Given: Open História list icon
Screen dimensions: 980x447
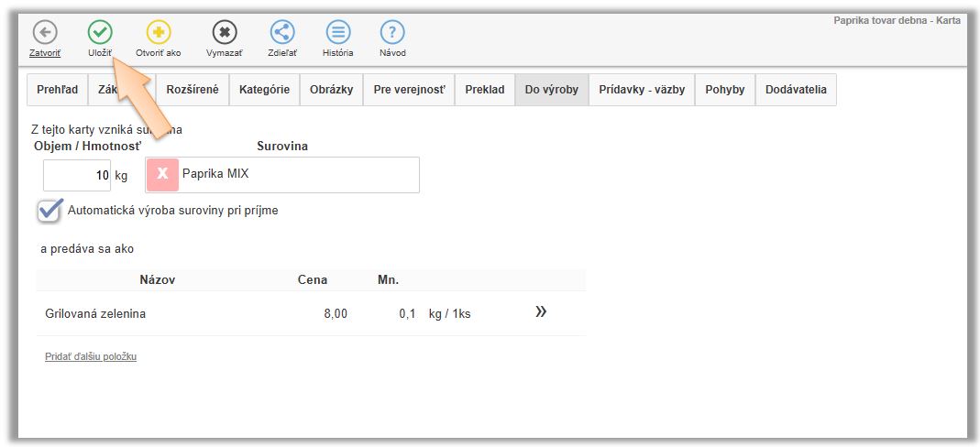Looking at the screenshot, I should pyautogui.click(x=338, y=32).
